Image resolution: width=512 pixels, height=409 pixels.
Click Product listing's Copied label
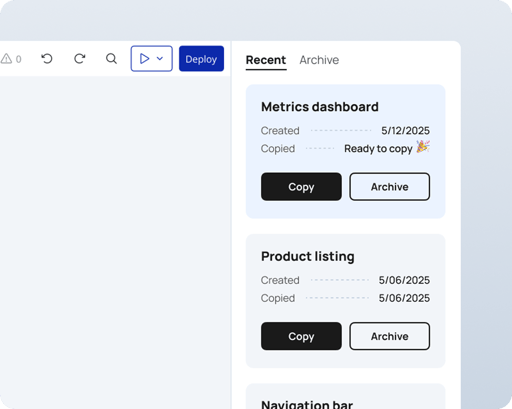point(278,298)
